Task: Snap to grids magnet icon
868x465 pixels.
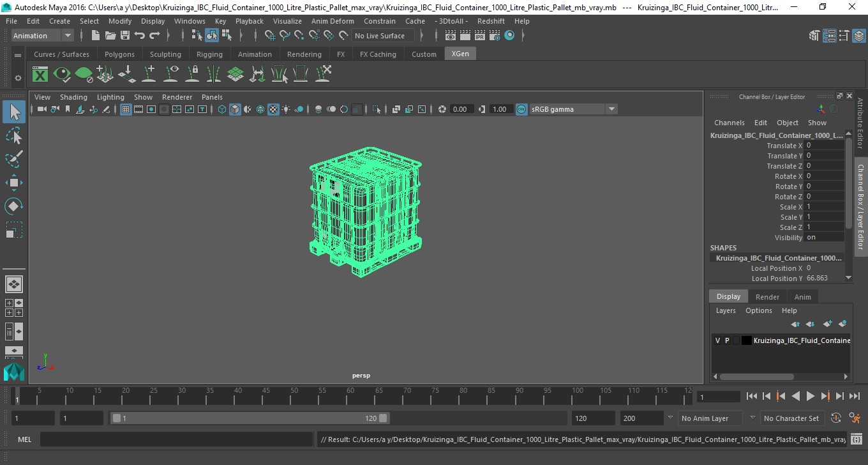Action: (269, 36)
